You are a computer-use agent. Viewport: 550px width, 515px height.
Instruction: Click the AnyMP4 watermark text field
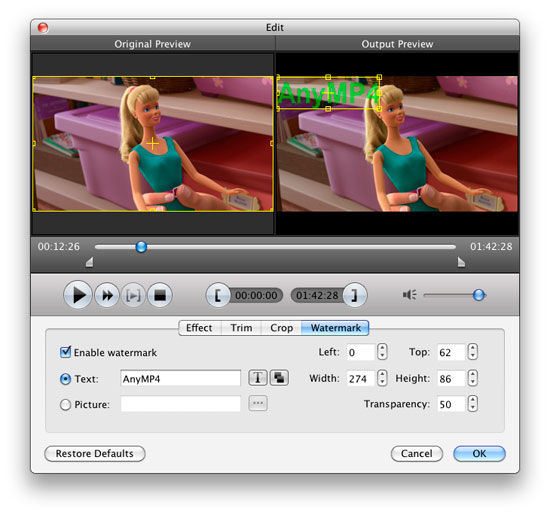[181, 379]
